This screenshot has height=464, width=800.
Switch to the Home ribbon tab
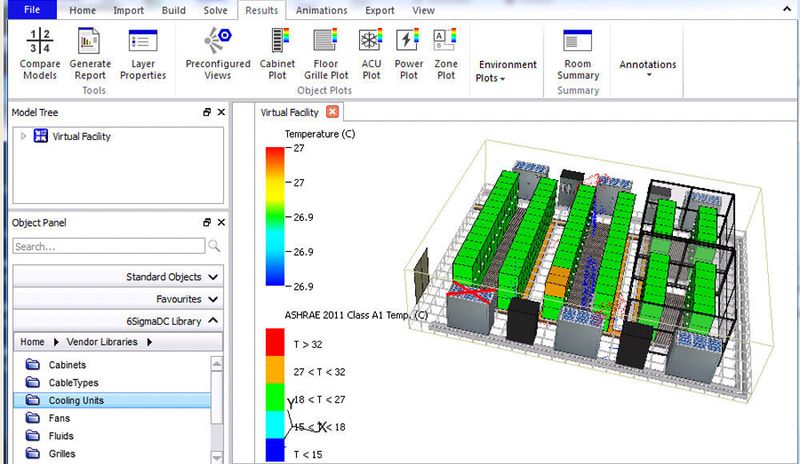[82, 10]
